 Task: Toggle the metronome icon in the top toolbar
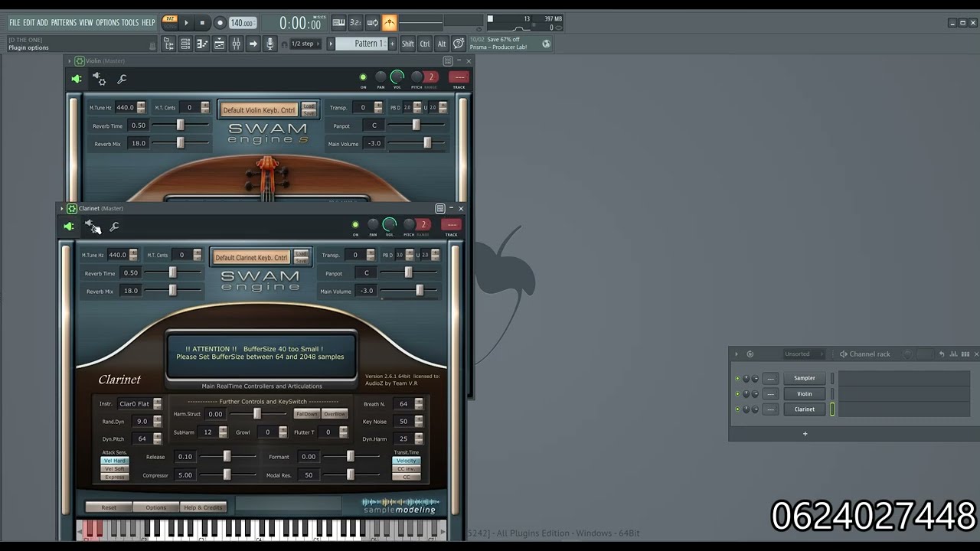pyautogui.click(x=390, y=23)
